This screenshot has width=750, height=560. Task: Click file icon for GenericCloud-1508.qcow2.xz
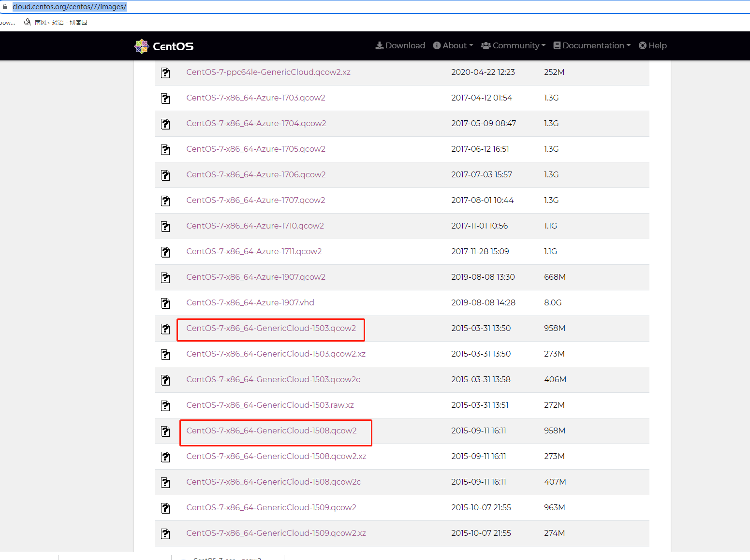(x=165, y=457)
